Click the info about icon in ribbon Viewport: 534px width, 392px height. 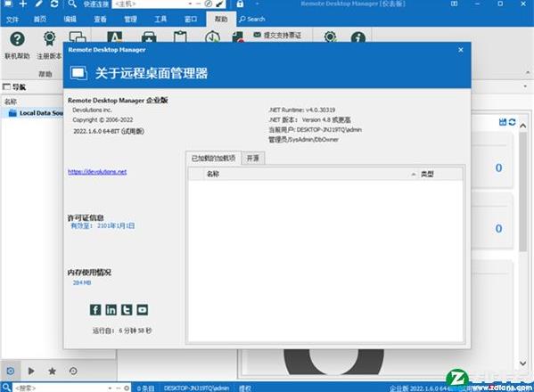pos(357,37)
